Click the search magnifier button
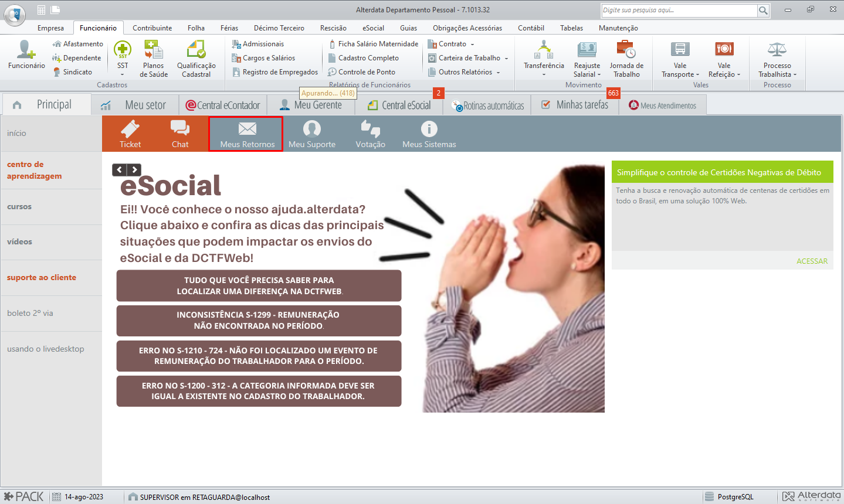 pos(763,10)
